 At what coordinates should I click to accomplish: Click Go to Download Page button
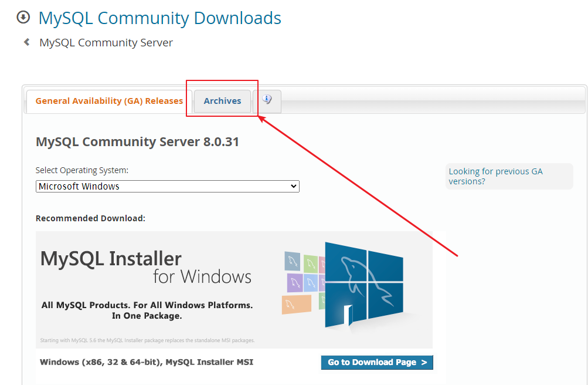[377, 362]
